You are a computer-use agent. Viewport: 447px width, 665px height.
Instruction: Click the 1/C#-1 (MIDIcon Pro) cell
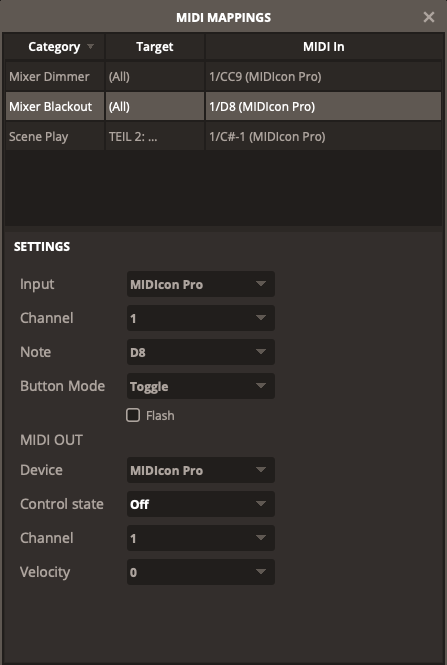(x=324, y=137)
